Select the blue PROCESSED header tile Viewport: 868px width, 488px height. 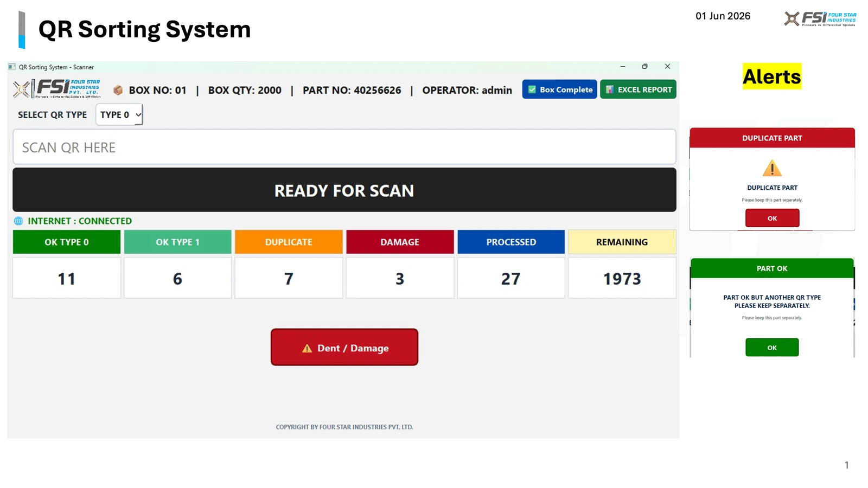coord(511,242)
